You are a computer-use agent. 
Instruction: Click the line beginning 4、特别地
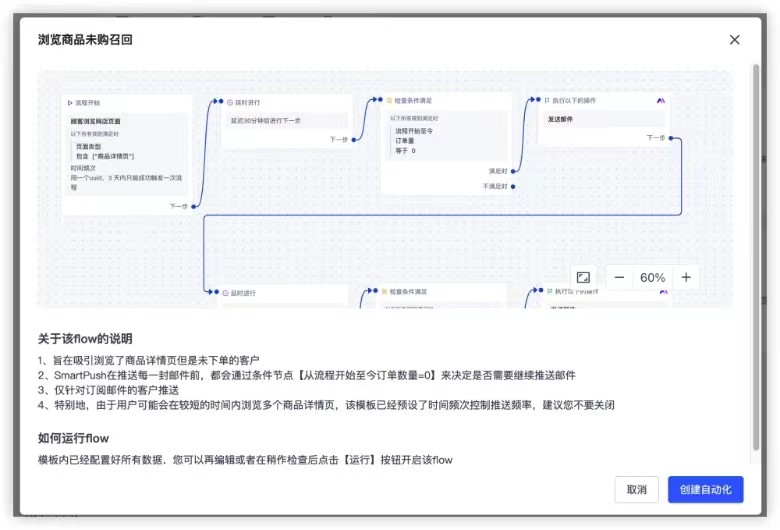click(326, 405)
